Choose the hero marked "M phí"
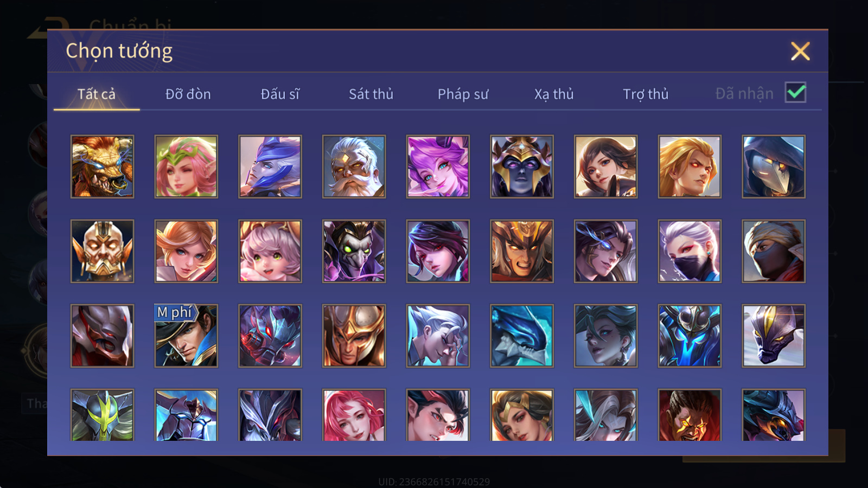This screenshot has width=868, height=488. tap(186, 336)
